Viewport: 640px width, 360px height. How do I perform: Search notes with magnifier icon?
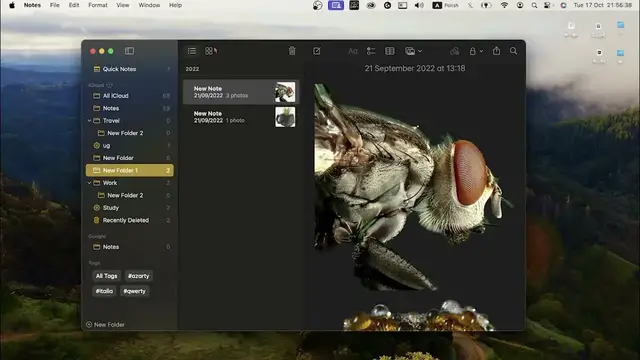coord(513,51)
